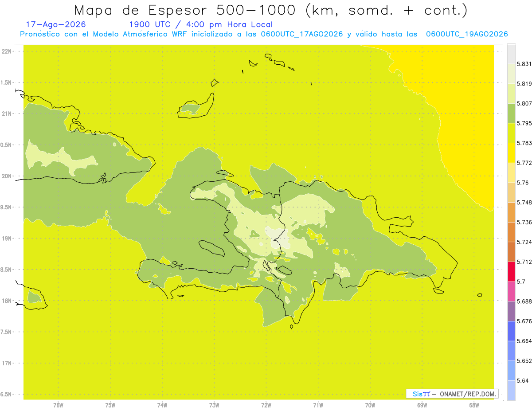Viewport: 532px width, 411px height.
Task: Click the '1900 UTC / 4:00 pm Hora Local' text
Action: (x=201, y=25)
